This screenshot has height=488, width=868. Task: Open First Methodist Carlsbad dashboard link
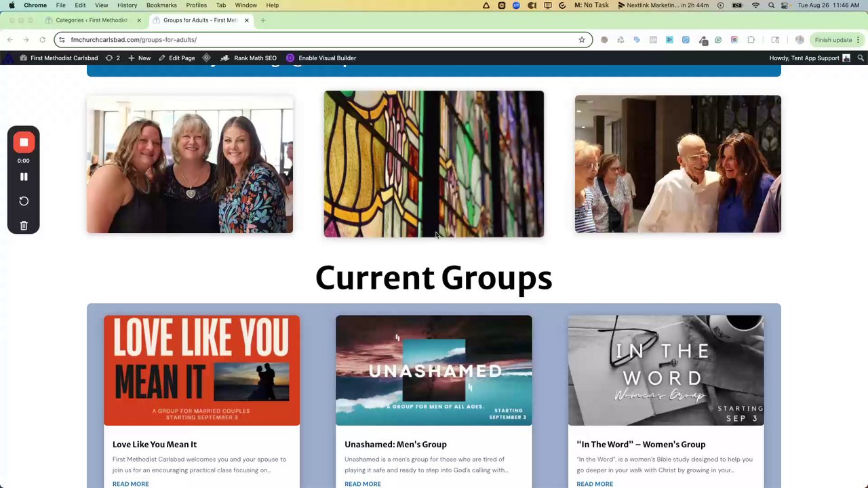[x=59, y=58]
